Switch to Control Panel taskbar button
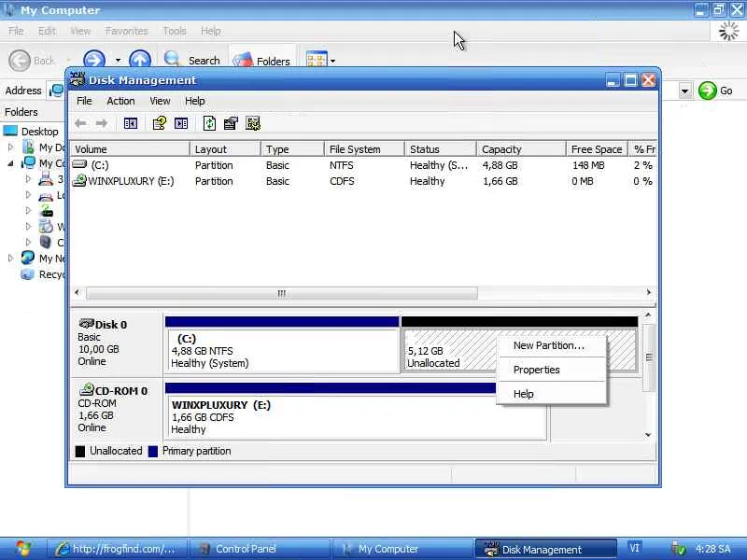Image resolution: width=747 pixels, height=560 pixels. point(260,549)
